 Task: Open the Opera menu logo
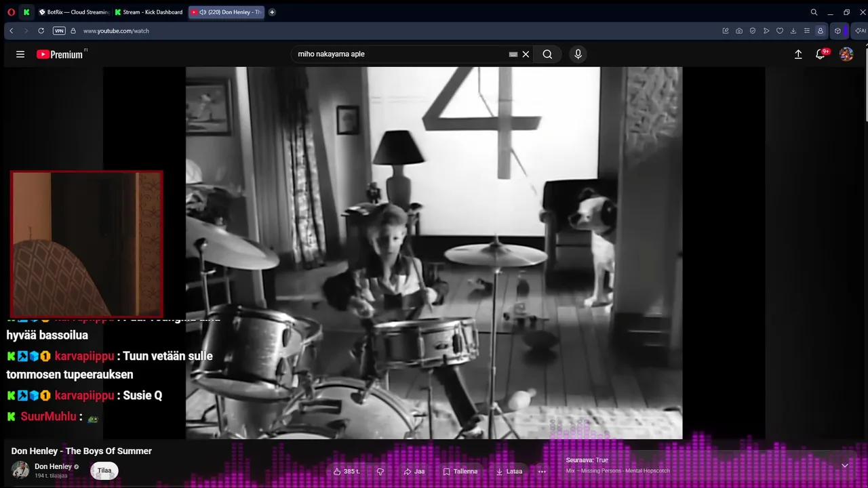(x=11, y=12)
